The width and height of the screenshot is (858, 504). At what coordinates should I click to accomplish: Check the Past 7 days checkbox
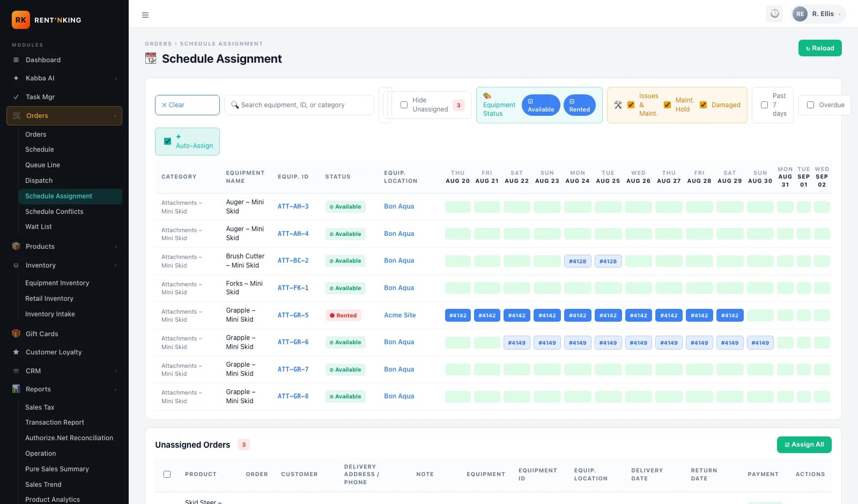764,105
